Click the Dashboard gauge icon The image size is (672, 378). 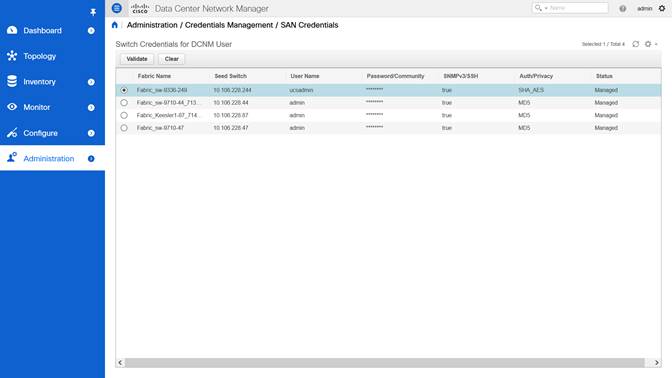click(x=12, y=30)
